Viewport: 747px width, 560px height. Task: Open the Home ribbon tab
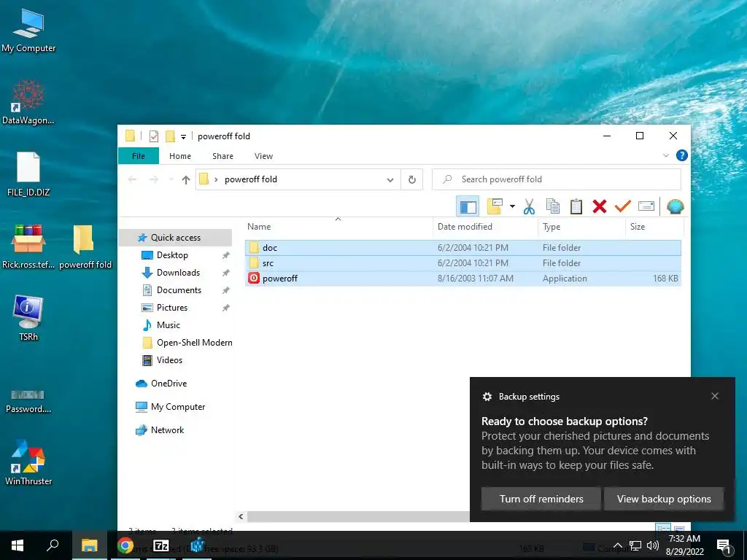click(x=180, y=156)
